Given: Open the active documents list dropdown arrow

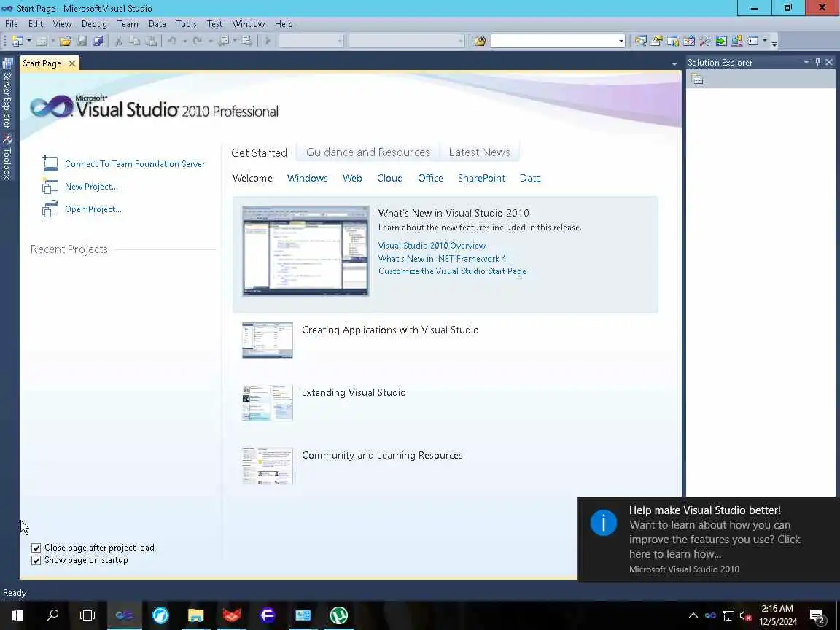Looking at the screenshot, I should coord(674,63).
